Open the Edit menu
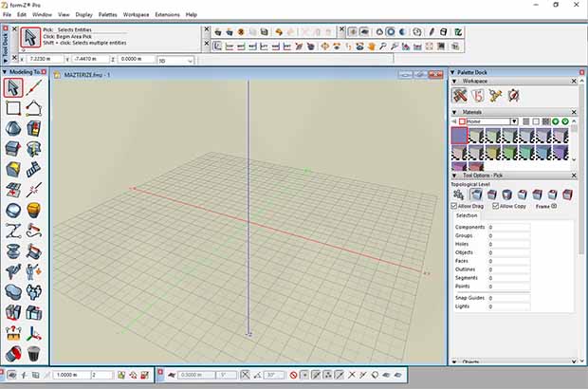Screen dimensions: 588x389 coord(22,14)
